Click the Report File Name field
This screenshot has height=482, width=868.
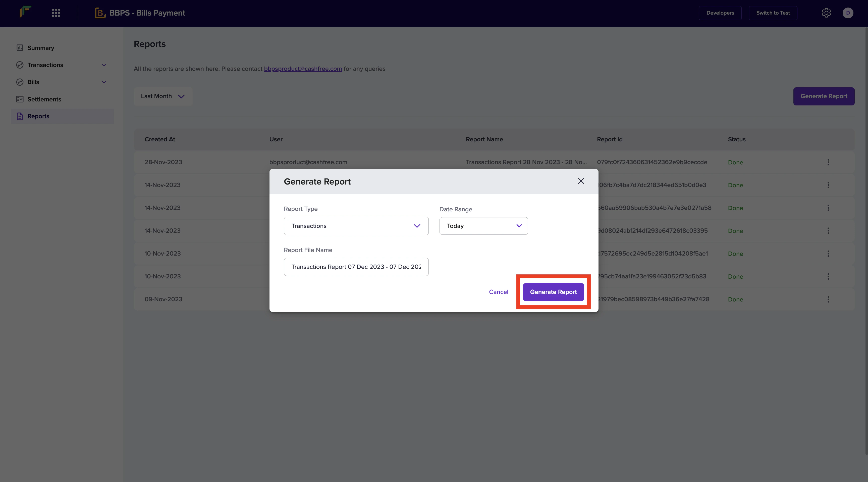[356, 267]
